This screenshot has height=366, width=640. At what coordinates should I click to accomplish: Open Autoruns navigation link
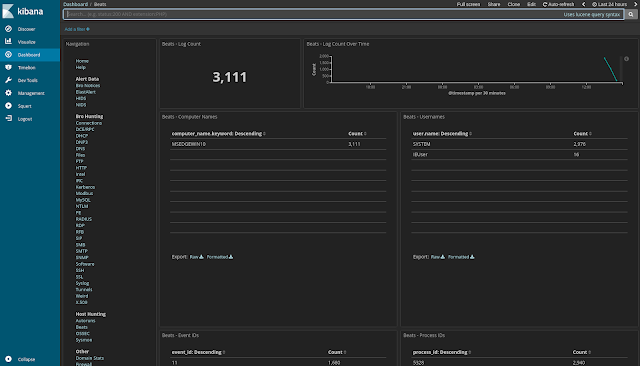[x=85, y=321]
